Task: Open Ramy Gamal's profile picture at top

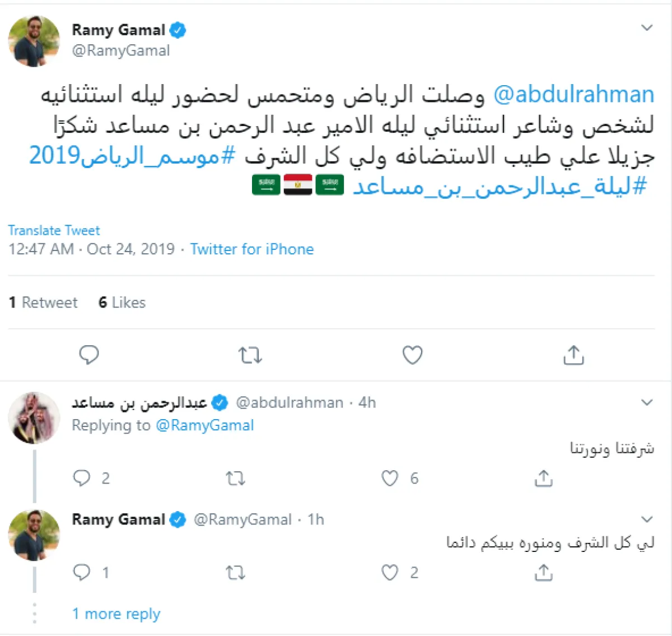Action: 34,41
